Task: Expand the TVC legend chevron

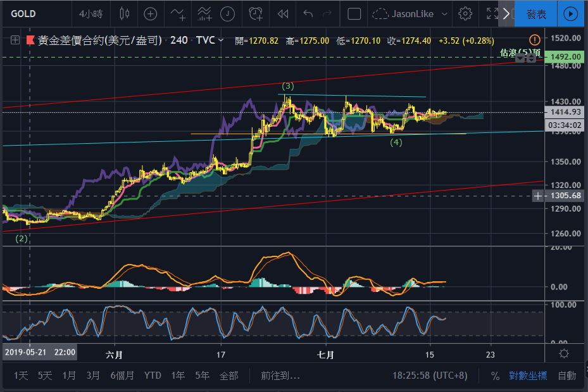Action: 221,40
